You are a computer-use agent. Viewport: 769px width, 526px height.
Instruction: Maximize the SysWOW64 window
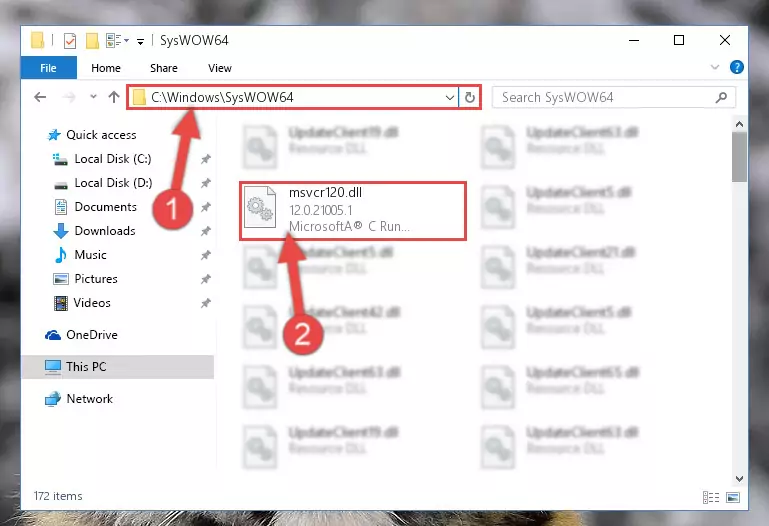point(679,40)
